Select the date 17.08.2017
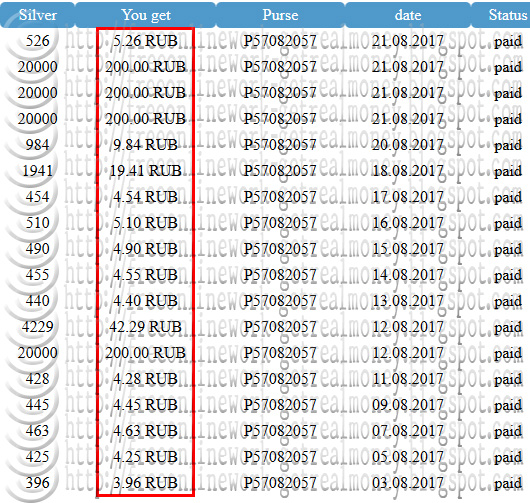Screen dimensions: 530x503 (x=408, y=197)
